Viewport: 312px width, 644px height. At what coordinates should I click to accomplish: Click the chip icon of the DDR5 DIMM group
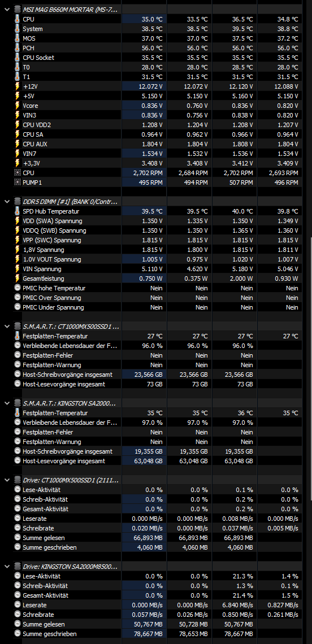pos(17,202)
